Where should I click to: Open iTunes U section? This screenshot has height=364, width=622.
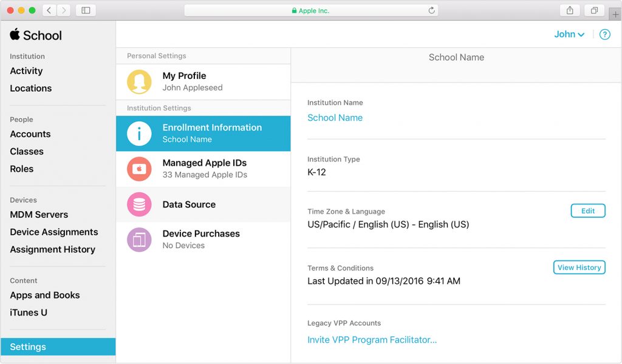[29, 312]
